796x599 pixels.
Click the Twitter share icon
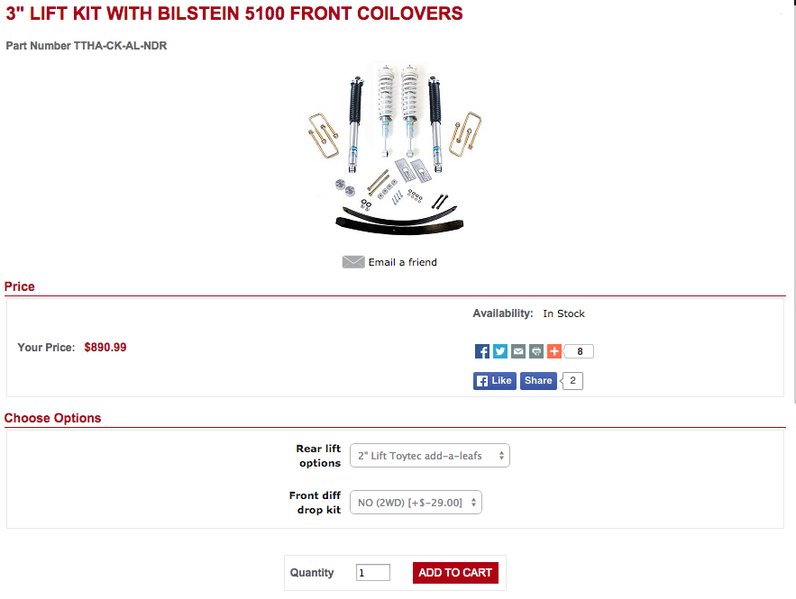[x=500, y=351]
